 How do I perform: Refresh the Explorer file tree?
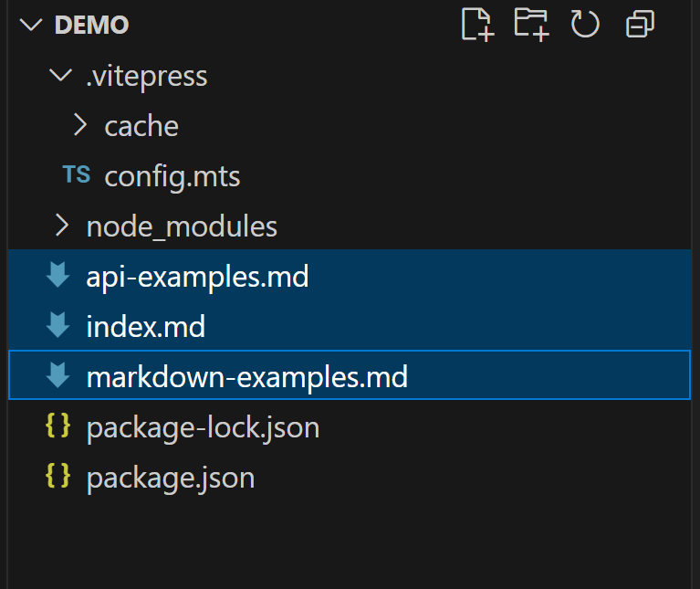(585, 25)
